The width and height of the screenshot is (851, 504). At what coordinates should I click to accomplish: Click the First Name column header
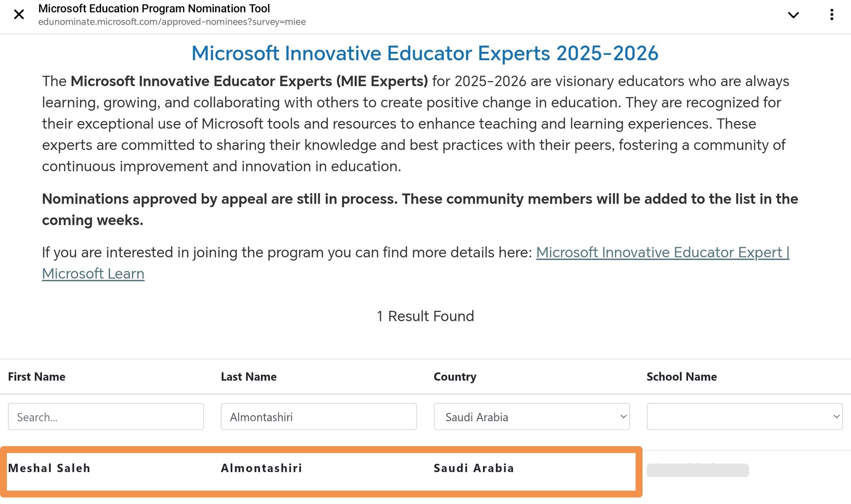tap(37, 377)
